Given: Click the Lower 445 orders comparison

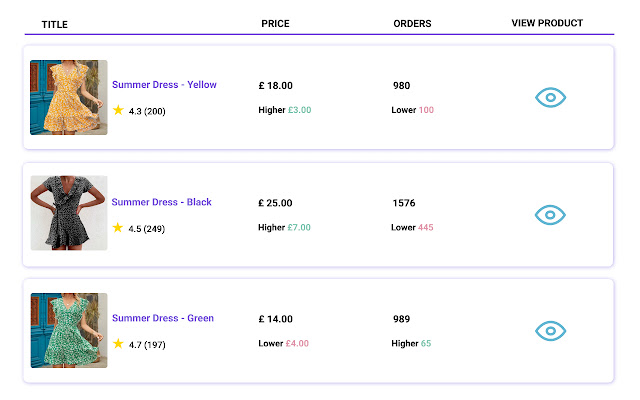Looking at the screenshot, I should [412, 227].
